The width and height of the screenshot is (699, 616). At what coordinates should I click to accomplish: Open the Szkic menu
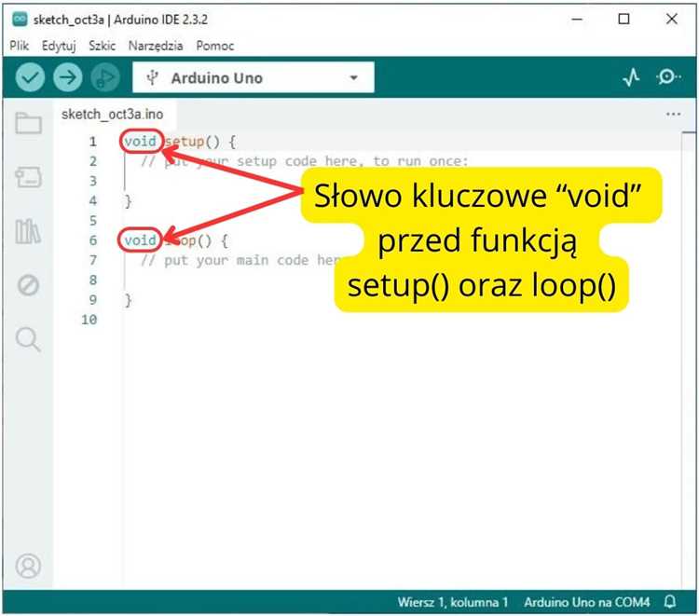click(103, 46)
